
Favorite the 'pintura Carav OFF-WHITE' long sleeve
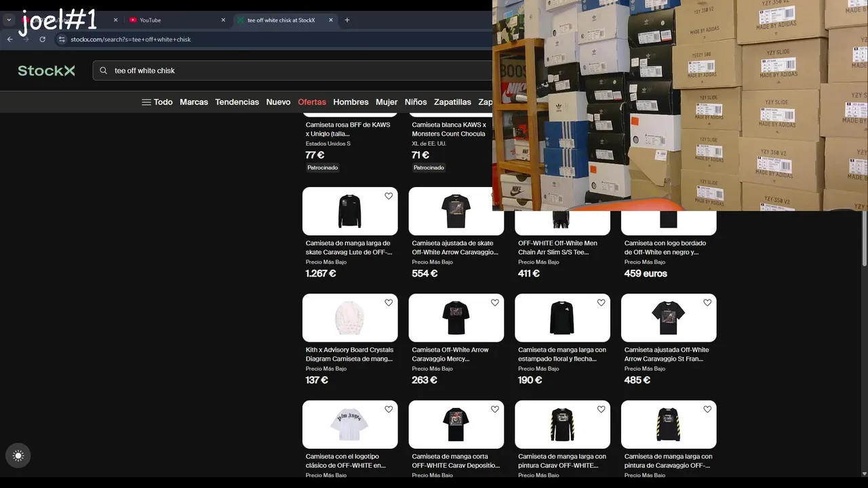pyautogui.click(x=601, y=409)
